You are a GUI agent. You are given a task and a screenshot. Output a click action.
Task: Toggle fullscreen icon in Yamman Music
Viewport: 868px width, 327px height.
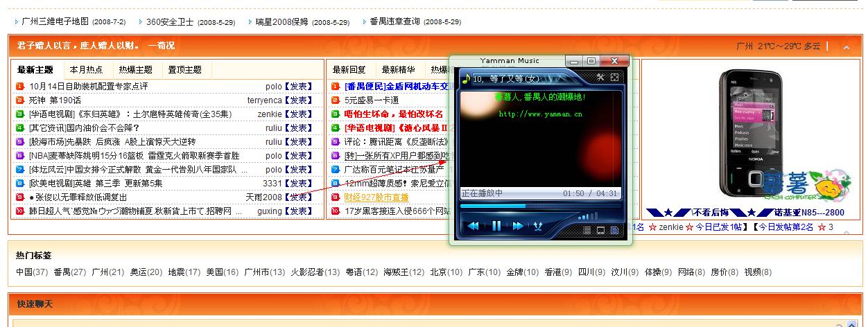coord(614,78)
